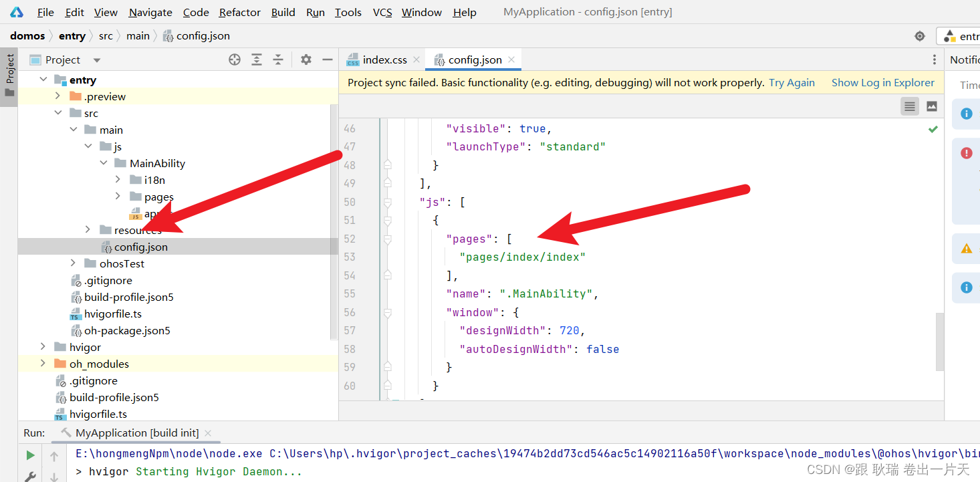This screenshot has height=482, width=980.
Task: Click the yellow warning notification icon
Action: coord(966,248)
